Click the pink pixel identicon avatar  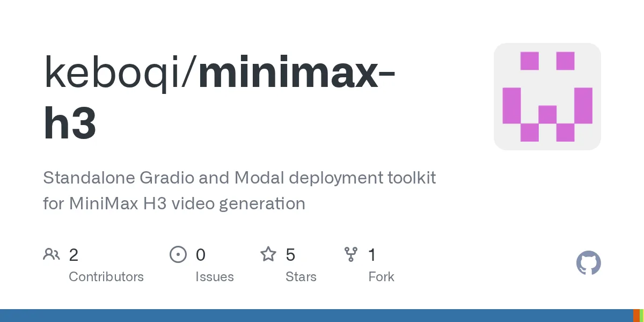click(547, 97)
